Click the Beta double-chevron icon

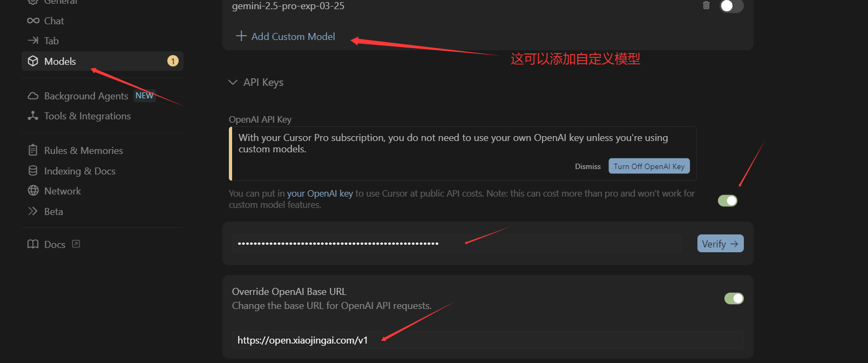[33, 211]
